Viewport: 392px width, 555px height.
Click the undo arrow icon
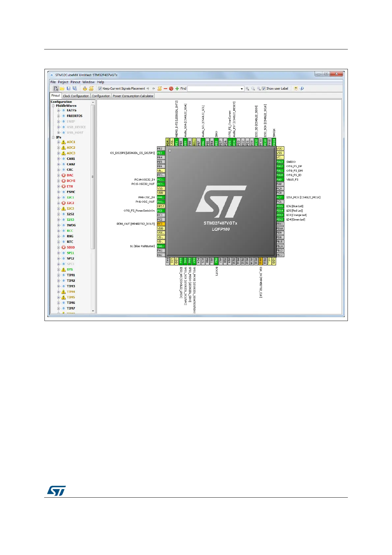pos(148,89)
